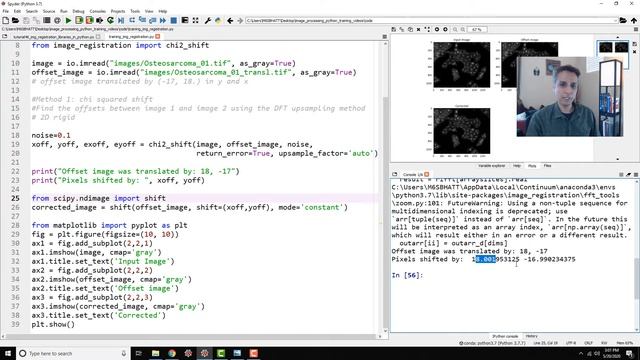Viewport: 640px width, 360px height.
Task: Run current cell icon
Action: coord(79,20)
